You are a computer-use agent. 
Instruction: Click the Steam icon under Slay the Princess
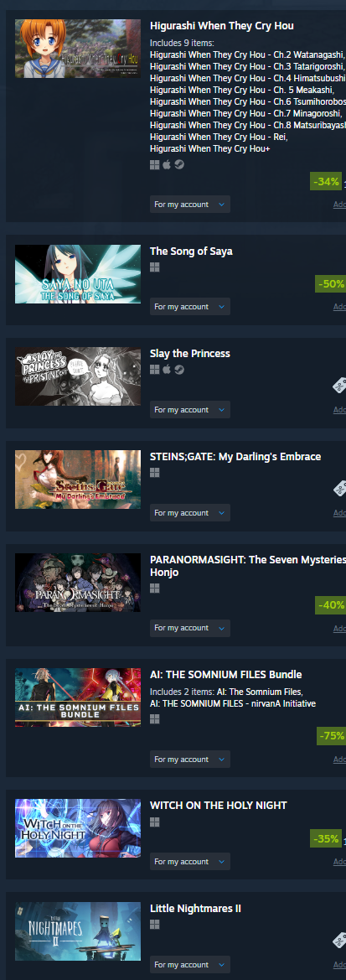[x=179, y=370]
